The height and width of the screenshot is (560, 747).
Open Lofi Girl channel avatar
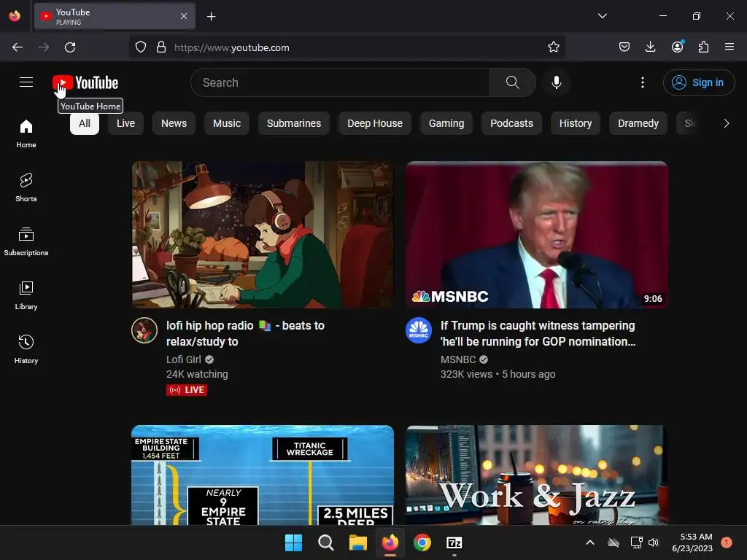[144, 330]
